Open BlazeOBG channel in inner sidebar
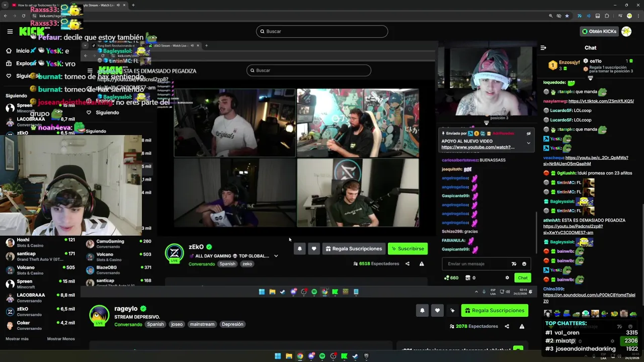 click(119, 270)
